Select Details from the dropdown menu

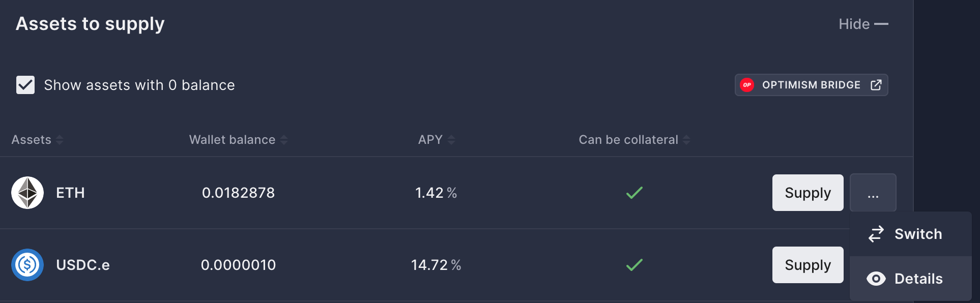tap(911, 279)
